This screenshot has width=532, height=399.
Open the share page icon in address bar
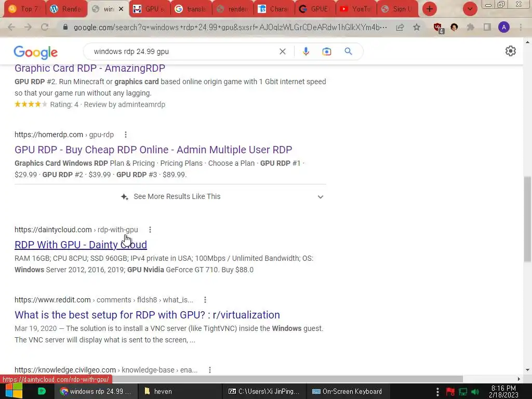click(x=400, y=27)
